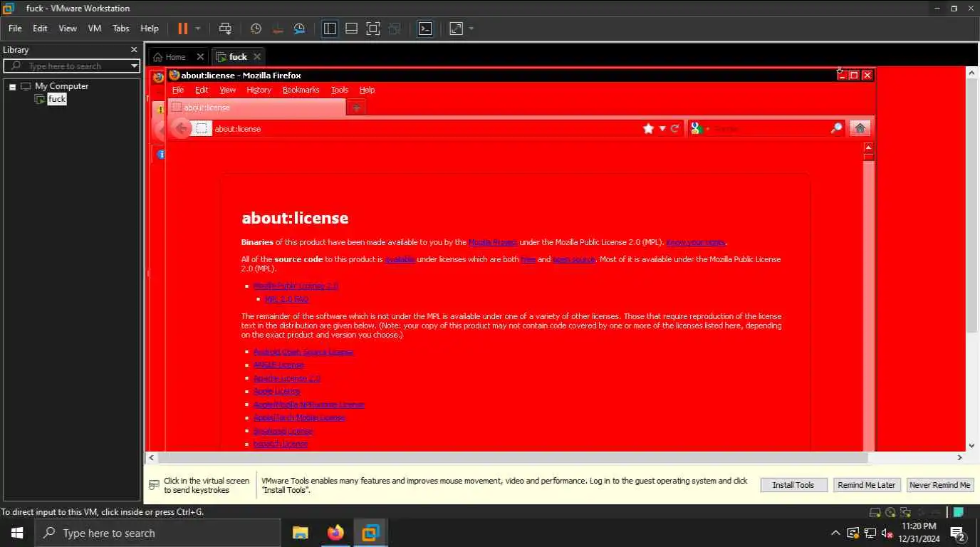Click the VM horizontal scrollbar right arrow
Screen dimensions: 980x547
(959, 457)
